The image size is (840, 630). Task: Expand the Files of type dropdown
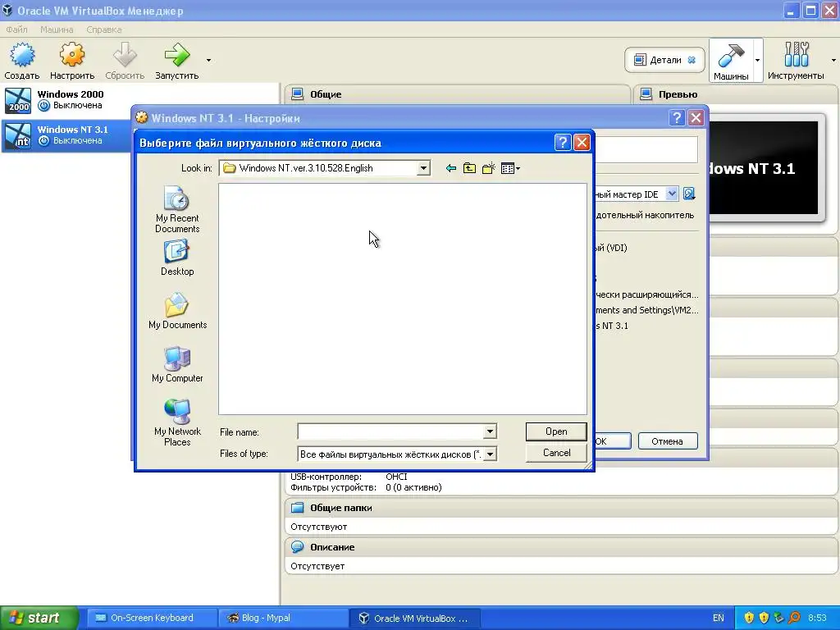tap(491, 454)
